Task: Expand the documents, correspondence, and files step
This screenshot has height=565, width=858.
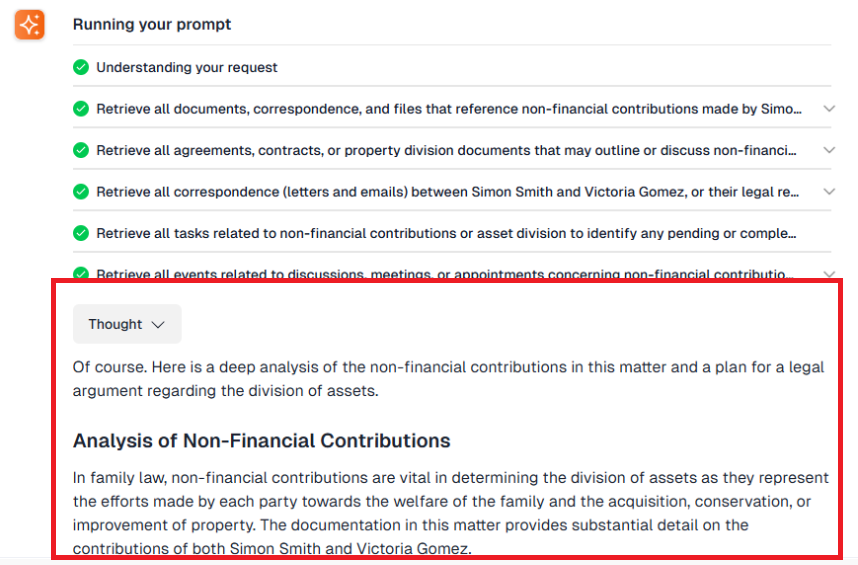Action: click(x=828, y=109)
